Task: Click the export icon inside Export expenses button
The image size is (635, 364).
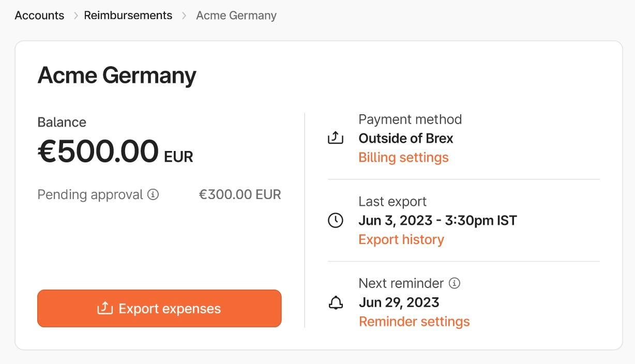Action: coord(105,308)
